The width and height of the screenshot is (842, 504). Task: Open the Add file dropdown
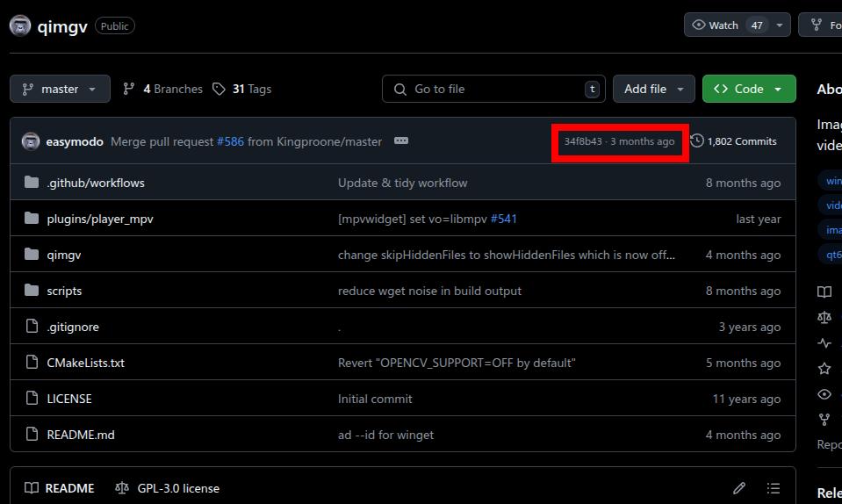coord(653,89)
